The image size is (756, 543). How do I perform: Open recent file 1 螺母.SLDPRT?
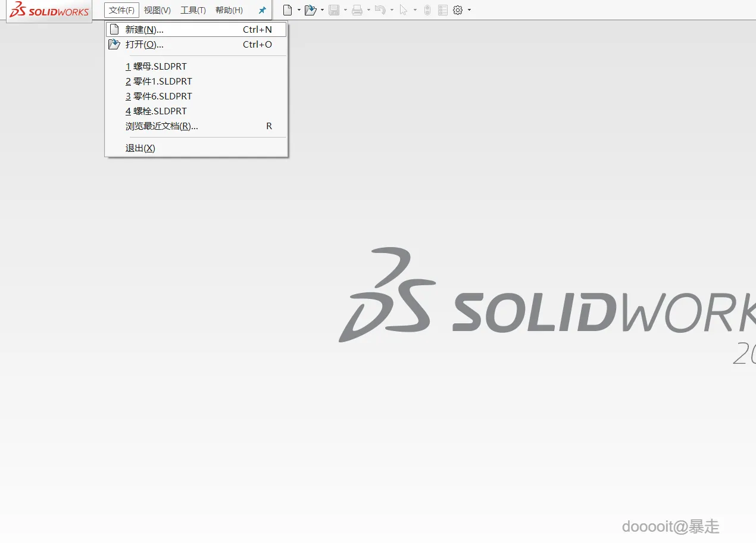click(196, 66)
